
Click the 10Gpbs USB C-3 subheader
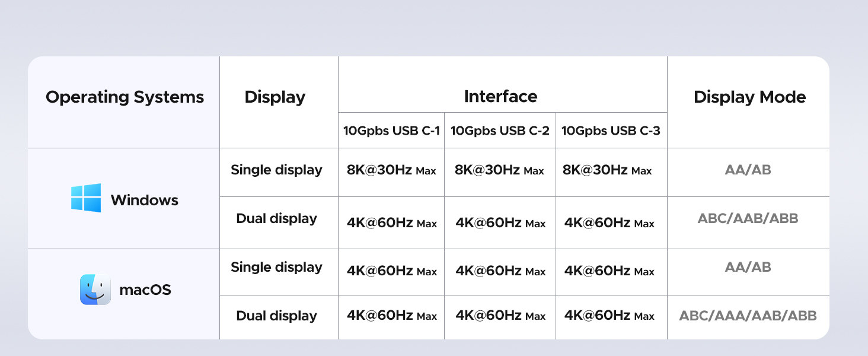[x=611, y=131]
